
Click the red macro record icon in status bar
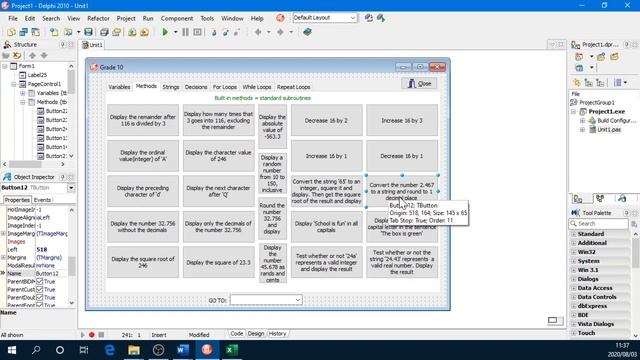(92, 335)
